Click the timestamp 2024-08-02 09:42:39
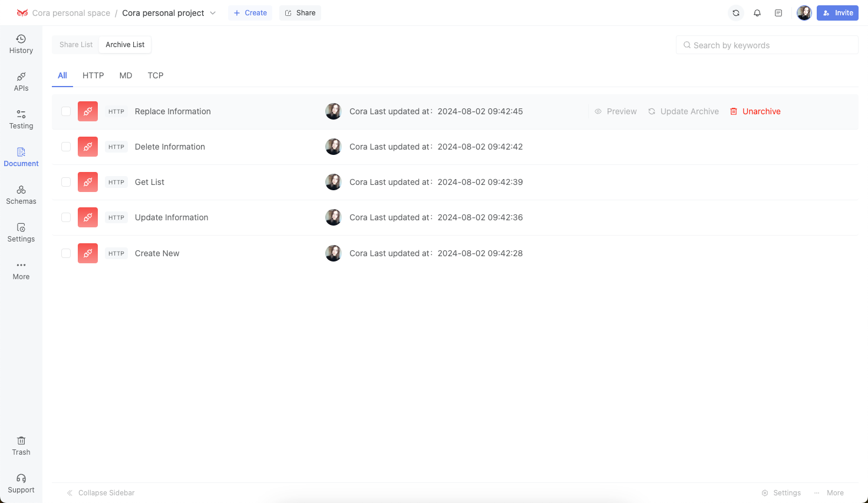The height and width of the screenshot is (503, 868). pos(480,182)
